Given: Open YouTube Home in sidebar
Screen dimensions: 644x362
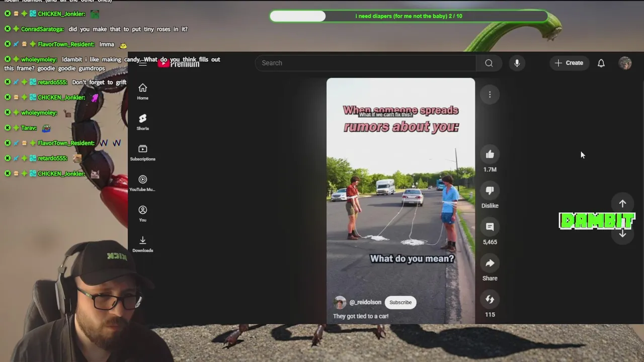Looking at the screenshot, I should tap(142, 92).
